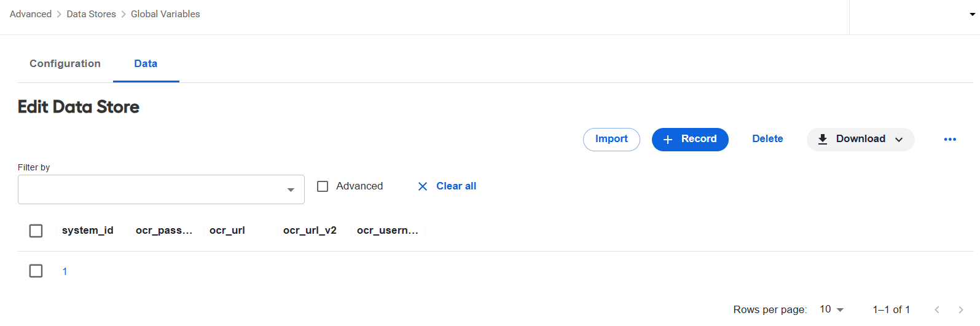Click the X icon beside Clear all
Viewport: 980px width, 326px height.
[x=423, y=186]
